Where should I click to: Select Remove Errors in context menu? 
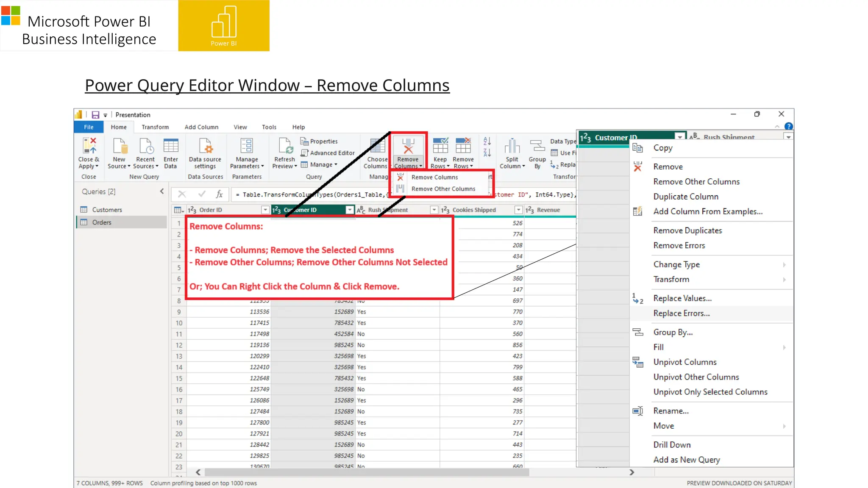(679, 245)
